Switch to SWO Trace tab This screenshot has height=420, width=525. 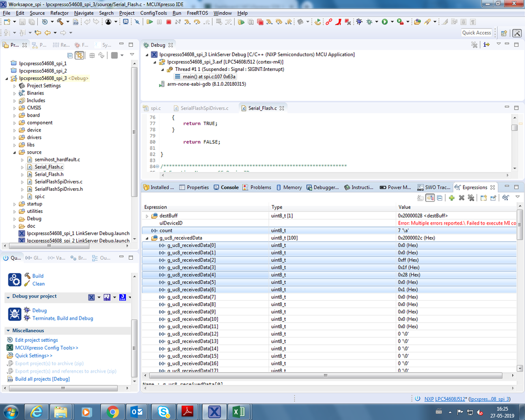click(x=434, y=187)
